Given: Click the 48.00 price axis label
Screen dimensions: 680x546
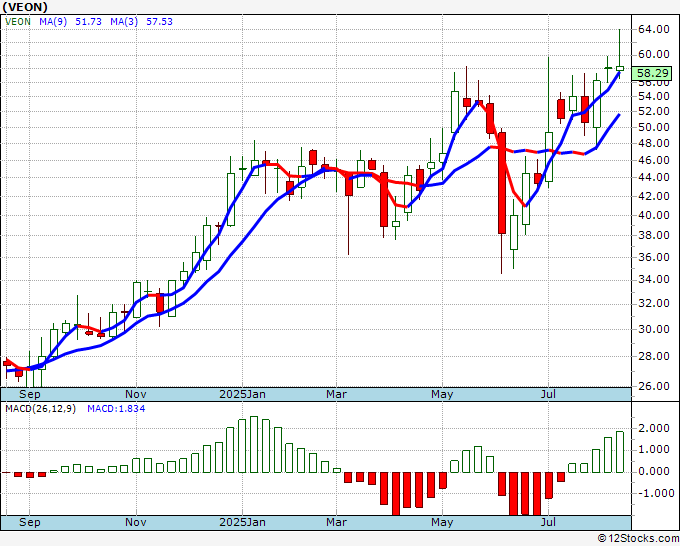Looking at the screenshot, I should 654,144.
